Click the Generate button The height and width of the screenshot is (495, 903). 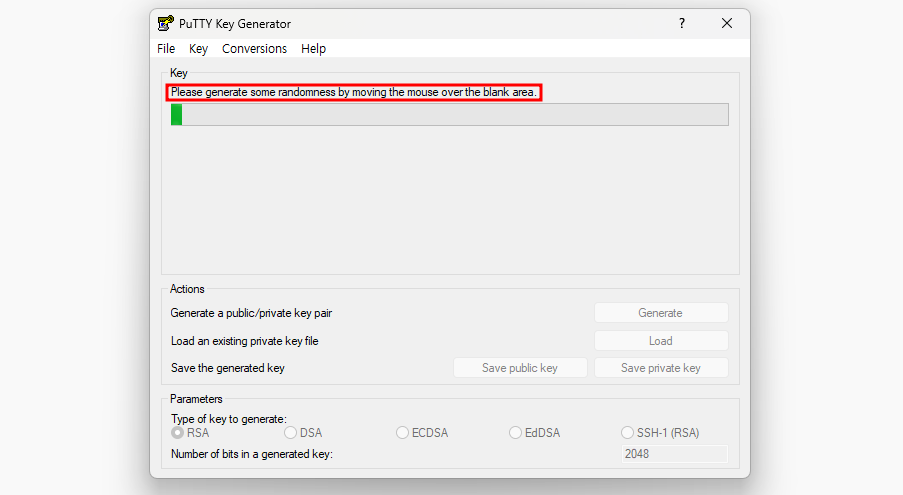(x=661, y=313)
